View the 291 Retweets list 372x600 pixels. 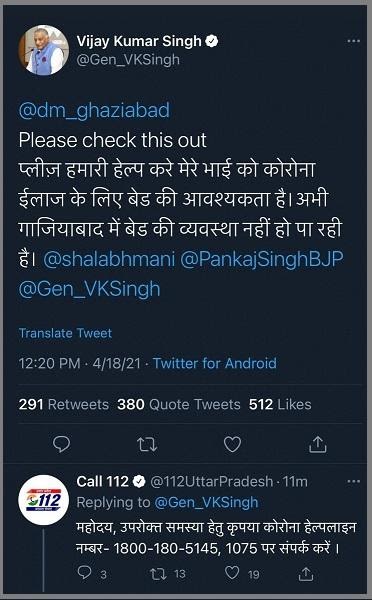[x=64, y=404]
